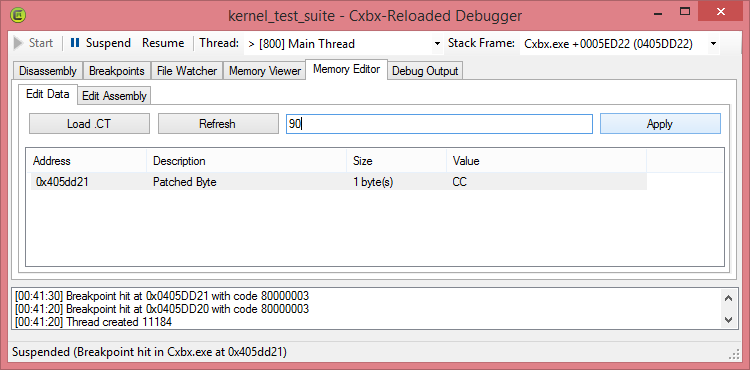
Task: Click log scrollbar up arrow
Action: pyautogui.click(x=728, y=298)
